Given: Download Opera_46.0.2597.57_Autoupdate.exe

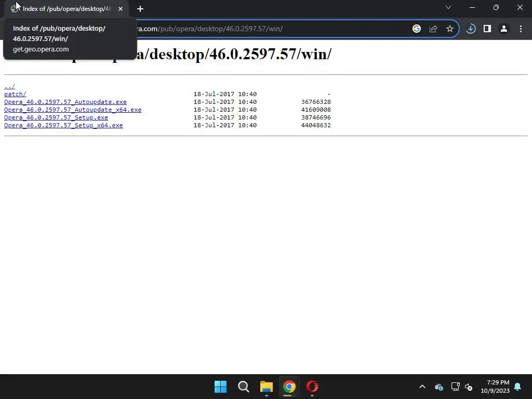Looking at the screenshot, I should [65, 102].
